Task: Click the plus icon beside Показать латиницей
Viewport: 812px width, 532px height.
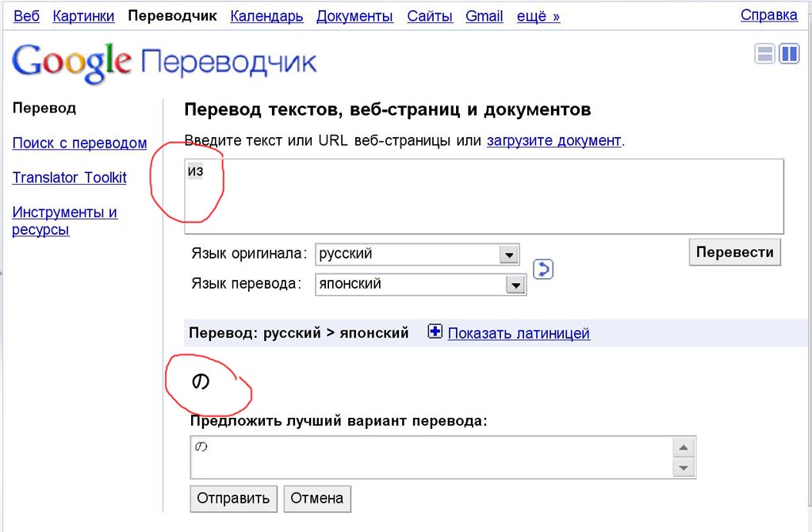Action: [x=435, y=332]
